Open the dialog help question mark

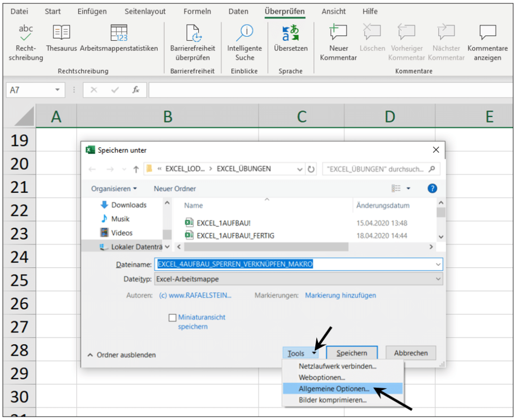click(432, 189)
